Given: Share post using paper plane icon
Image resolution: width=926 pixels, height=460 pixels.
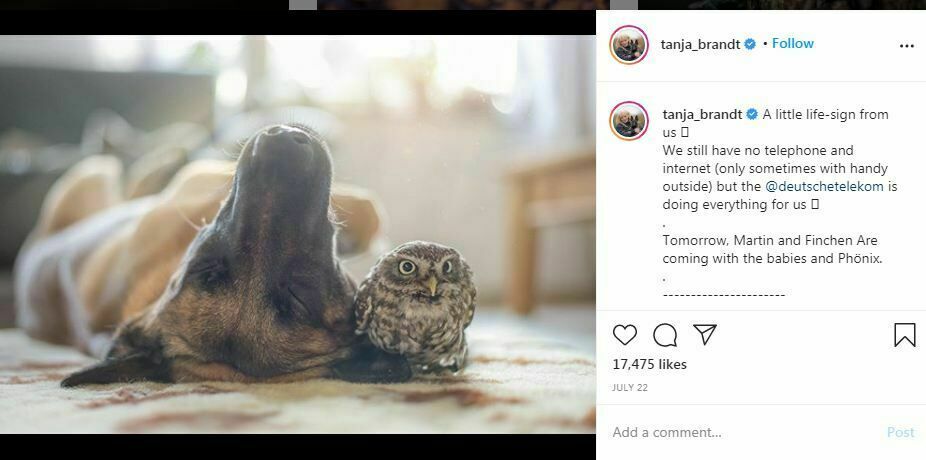Looking at the screenshot, I should tap(705, 335).
